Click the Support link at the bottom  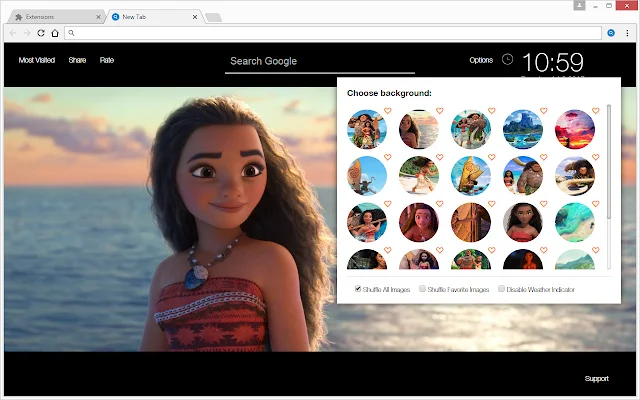click(596, 378)
